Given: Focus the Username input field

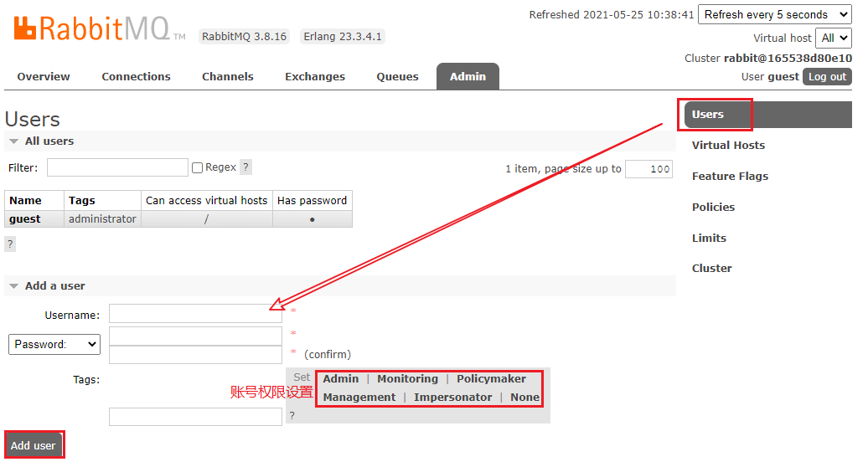Looking at the screenshot, I should click(195, 314).
